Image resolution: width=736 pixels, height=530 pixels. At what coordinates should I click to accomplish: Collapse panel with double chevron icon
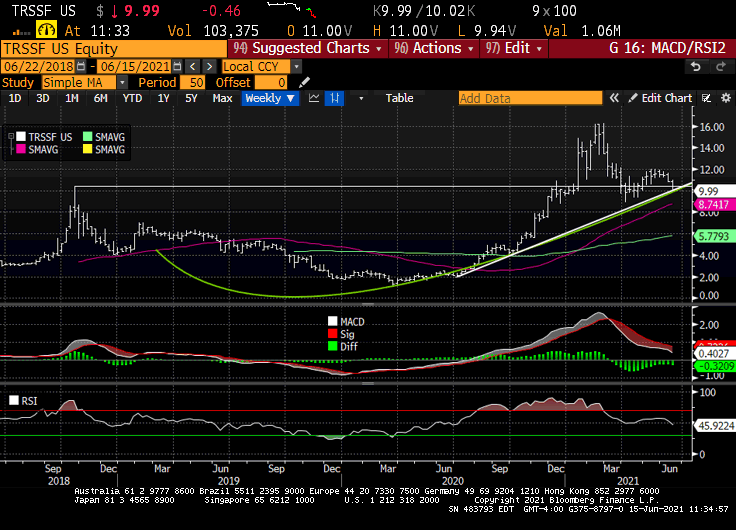click(614, 98)
